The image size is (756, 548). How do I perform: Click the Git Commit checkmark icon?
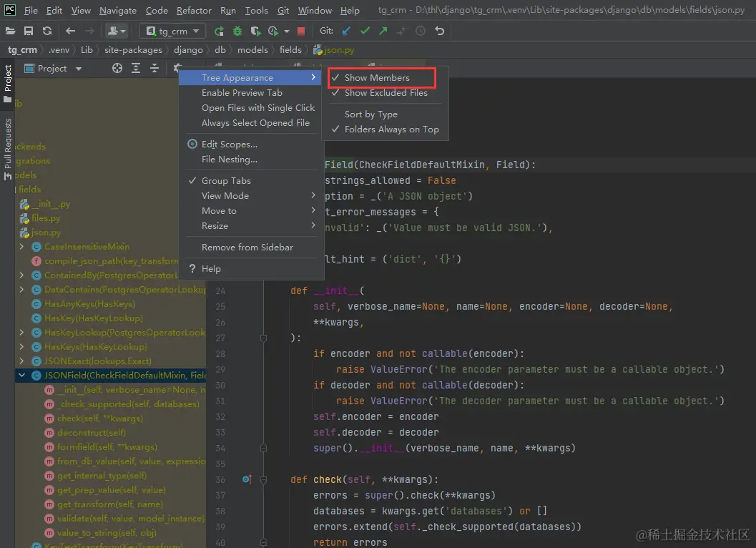(x=365, y=31)
